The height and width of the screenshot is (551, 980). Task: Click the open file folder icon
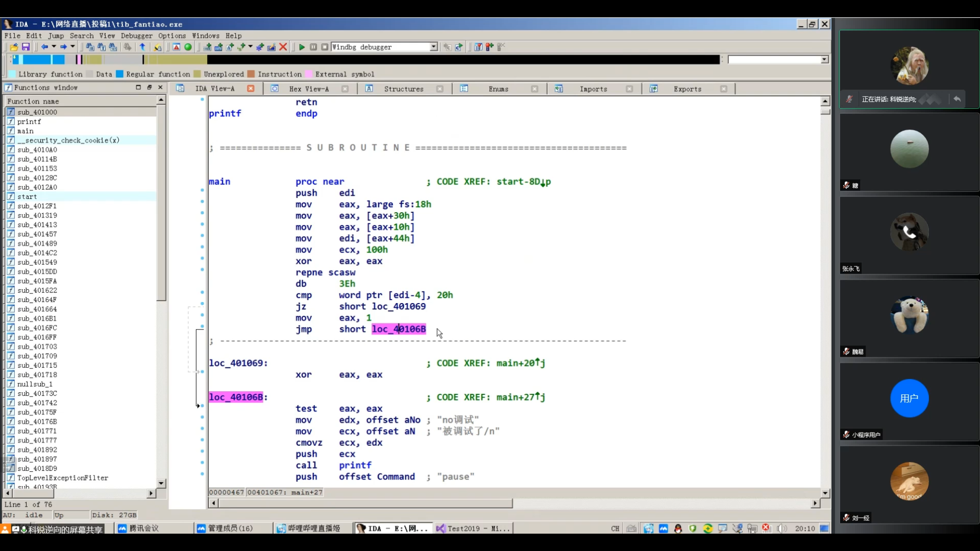(x=14, y=47)
